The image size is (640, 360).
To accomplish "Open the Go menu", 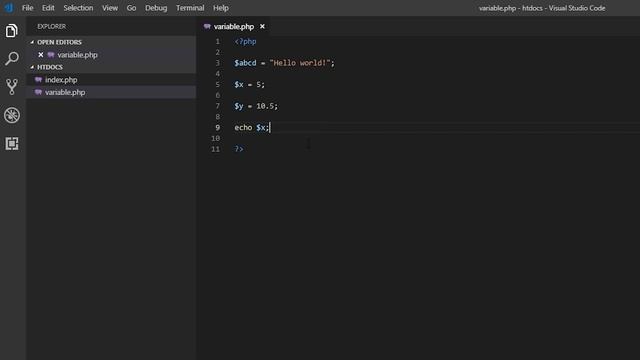I will click(131, 8).
